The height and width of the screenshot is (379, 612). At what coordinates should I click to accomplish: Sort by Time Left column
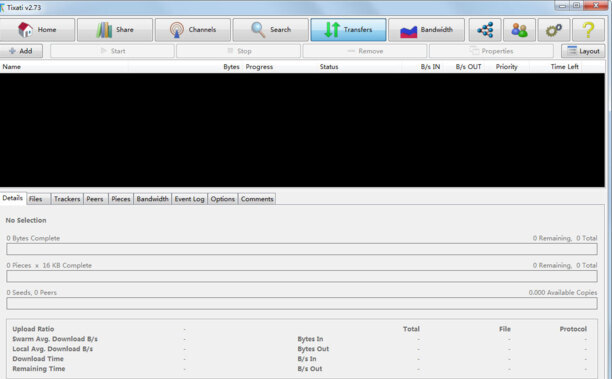tap(564, 67)
